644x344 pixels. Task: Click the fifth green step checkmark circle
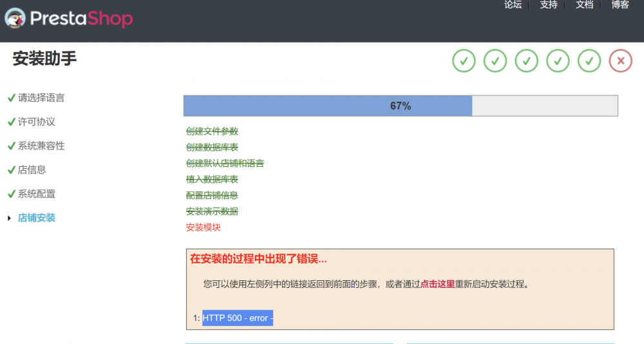[589, 61]
